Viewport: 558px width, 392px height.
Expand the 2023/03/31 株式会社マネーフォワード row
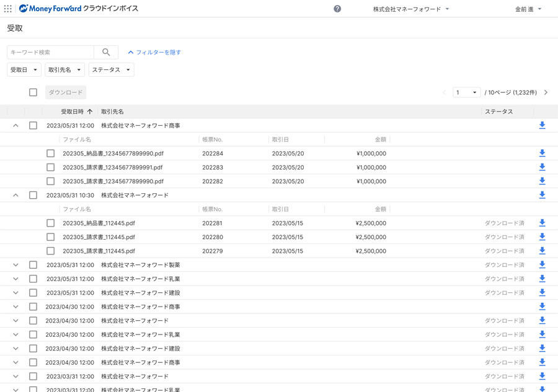[15, 377]
